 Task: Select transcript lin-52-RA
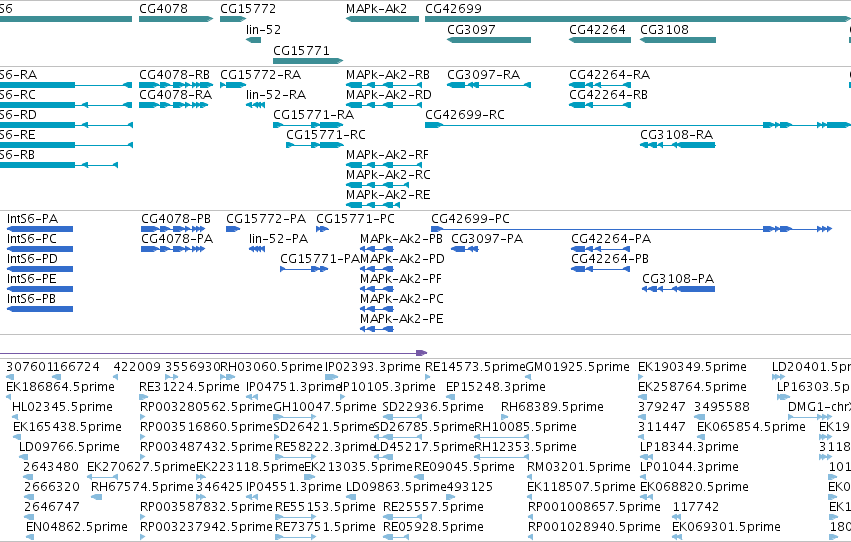tap(256, 105)
